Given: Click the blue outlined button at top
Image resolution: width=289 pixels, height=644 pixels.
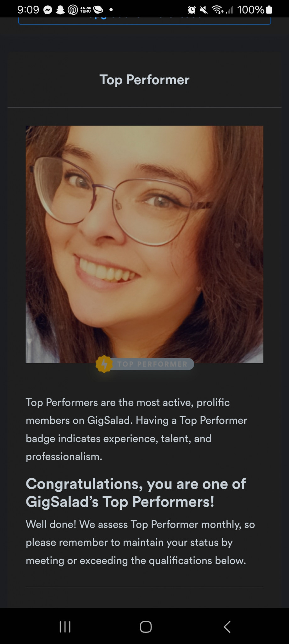Looking at the screenshot, I should pyautogui.click(x=145, y=21).
